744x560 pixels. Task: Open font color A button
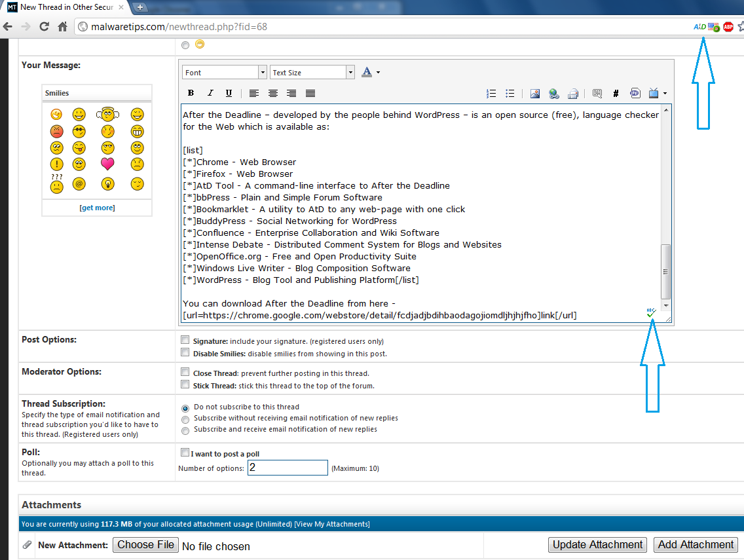(367, 72)
